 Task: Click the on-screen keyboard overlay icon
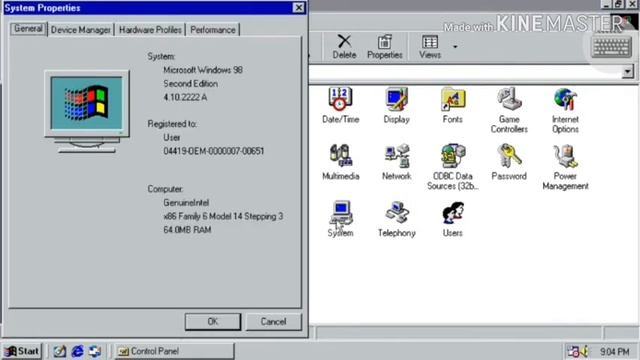(x=611, y=47)
